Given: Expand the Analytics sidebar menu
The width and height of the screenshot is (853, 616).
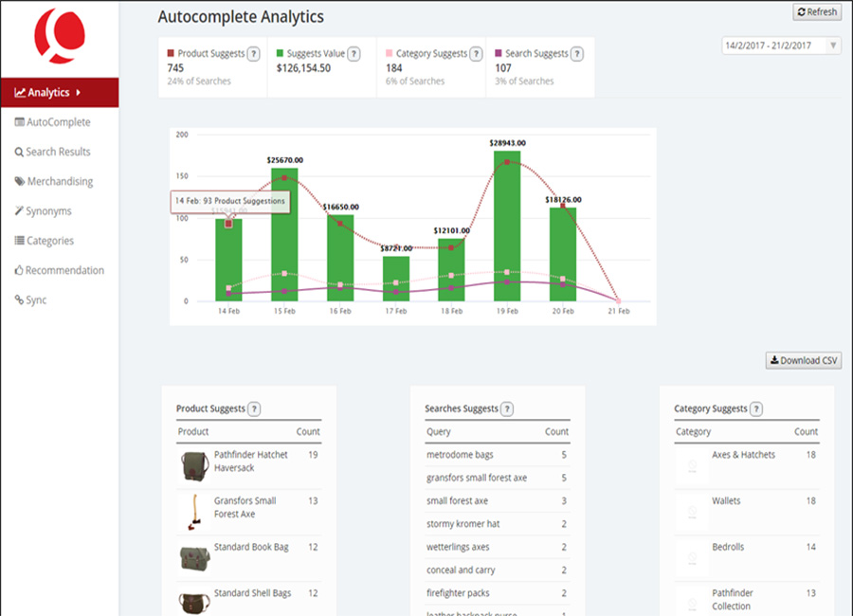Looking at the screenshot, I should pos(59,93).
